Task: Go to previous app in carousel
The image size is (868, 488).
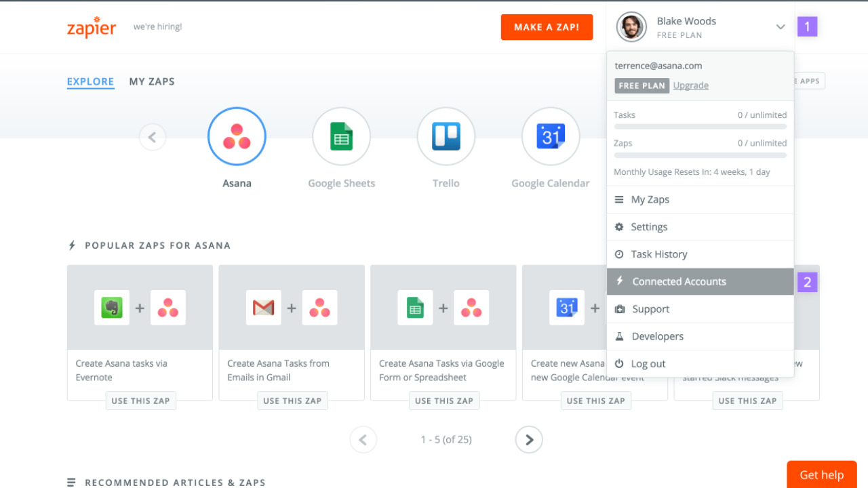Action: [153, 138]
